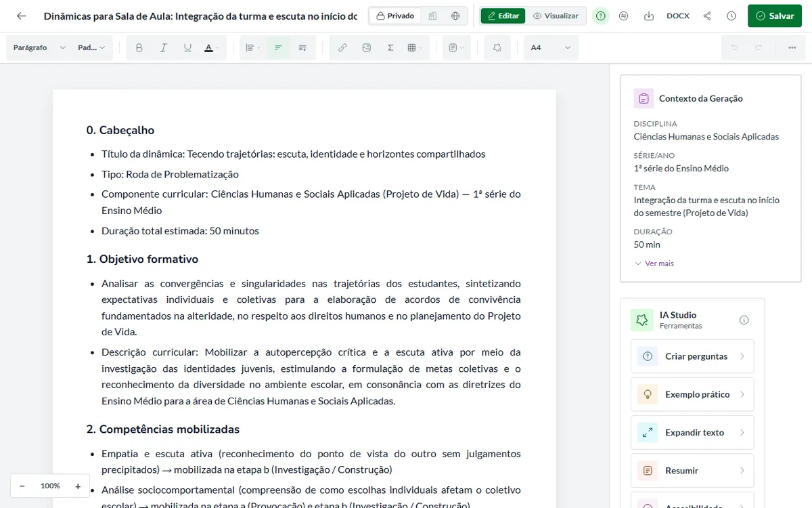Export the document as DOCX
Viewport: 812px width, 508px height.
tap(678, 16)
